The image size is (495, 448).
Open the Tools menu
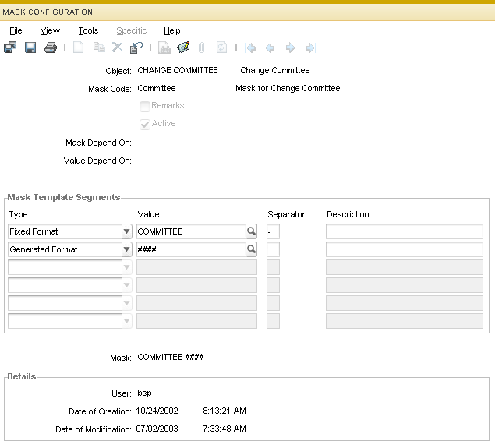88,30
